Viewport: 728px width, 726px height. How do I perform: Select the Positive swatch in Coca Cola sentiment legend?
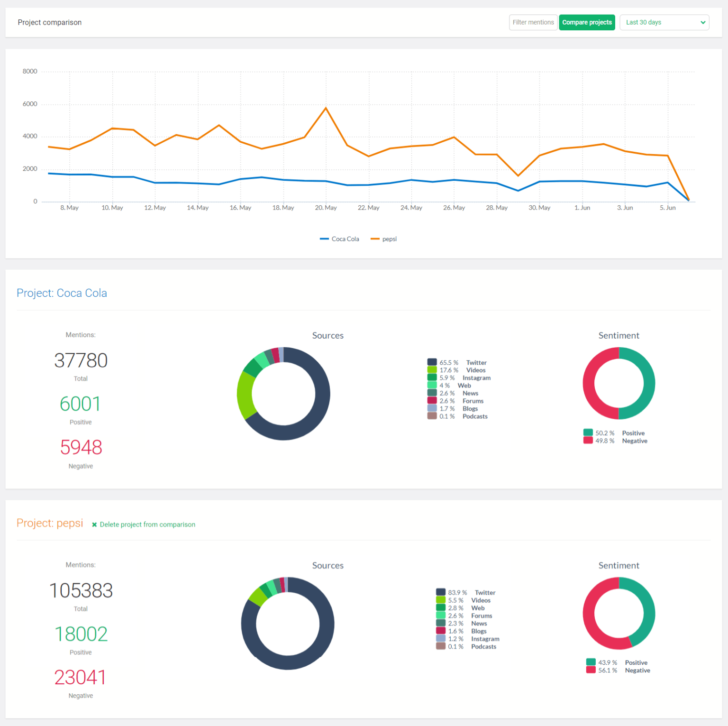coord(588,433)
